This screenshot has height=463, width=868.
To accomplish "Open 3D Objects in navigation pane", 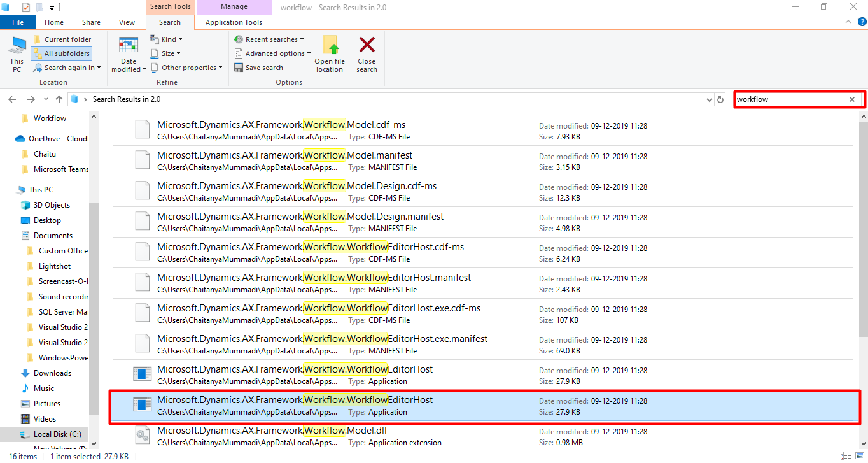I will [x=52, y=205].
